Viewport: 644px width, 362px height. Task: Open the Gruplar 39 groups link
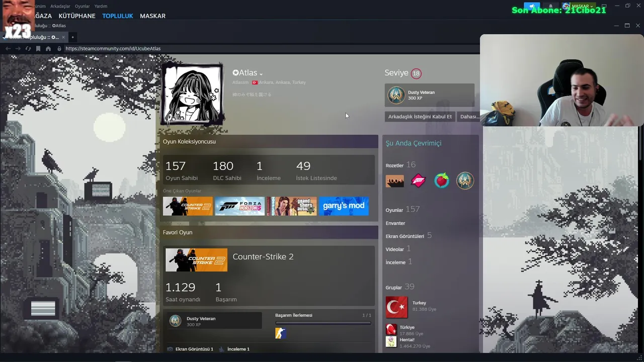tap(400, 287)
